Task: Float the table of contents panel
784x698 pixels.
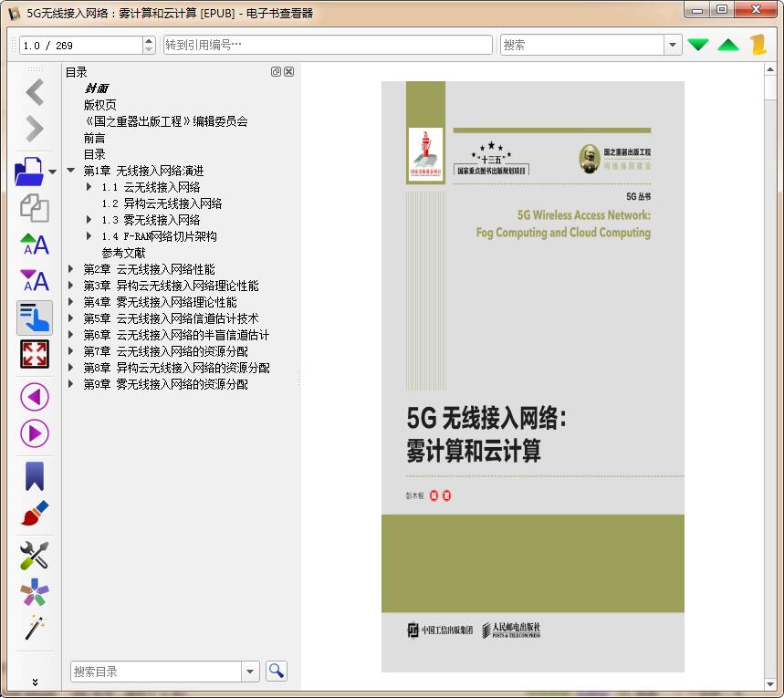Action: [x=276, y=71]
